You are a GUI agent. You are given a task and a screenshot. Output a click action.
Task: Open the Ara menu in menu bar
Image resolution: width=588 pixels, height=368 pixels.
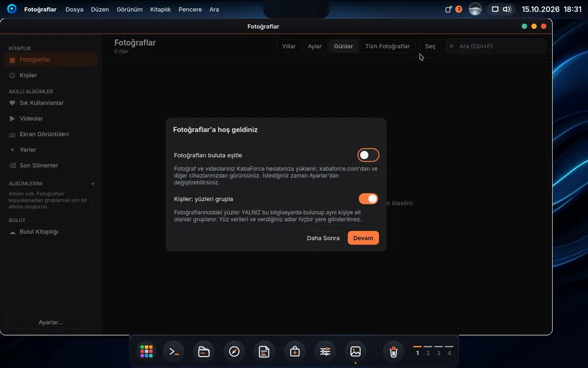pyautogui.click(x=214, y=9)
